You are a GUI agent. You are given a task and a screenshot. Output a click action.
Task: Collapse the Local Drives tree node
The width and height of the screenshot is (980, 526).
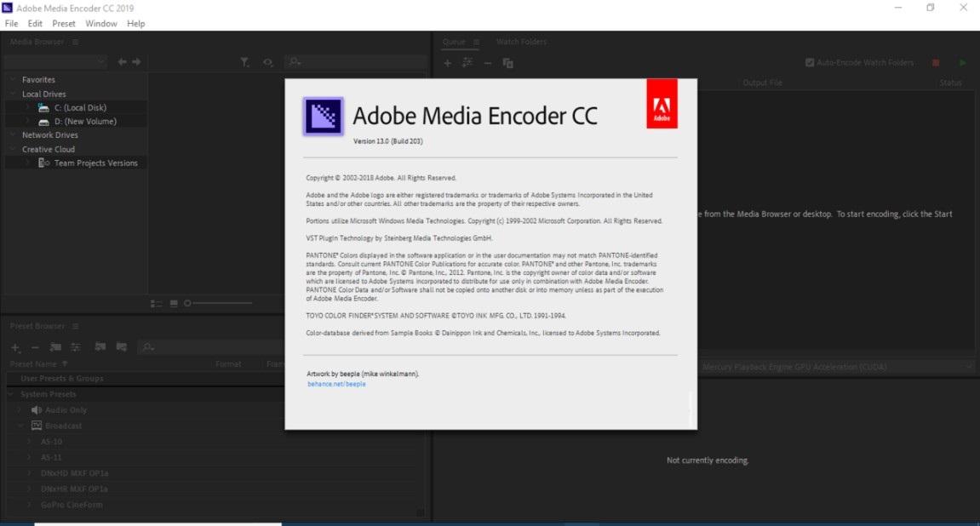click(x=13, y=94)
